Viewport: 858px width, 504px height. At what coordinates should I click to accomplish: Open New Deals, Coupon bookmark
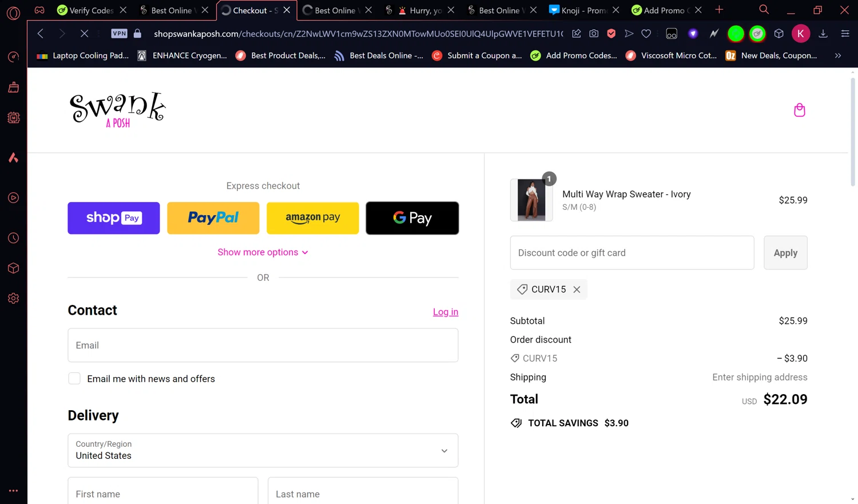771,55
